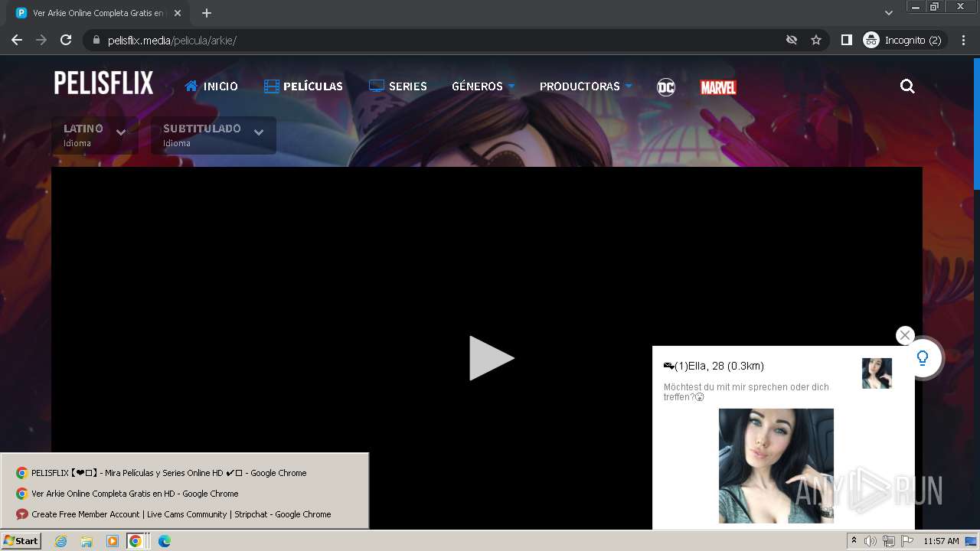
Task: Close the Ver Arkie Online tab
Action: (178, 13)
